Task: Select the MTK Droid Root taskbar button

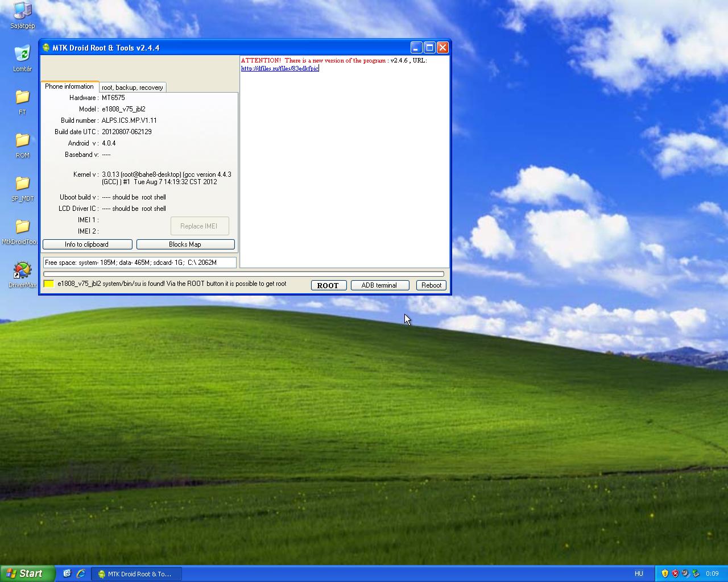Action: click(x=136, y=573)
